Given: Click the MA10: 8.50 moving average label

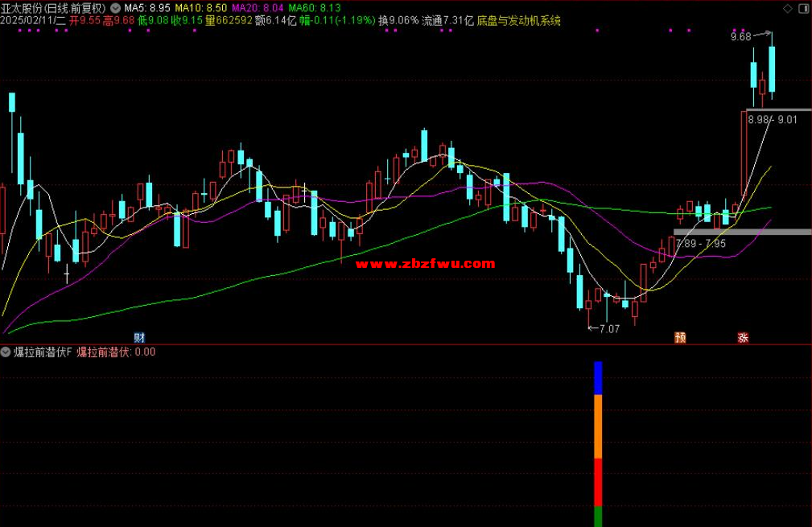Looking at the screenshot, I should click(x=201, y=8).
